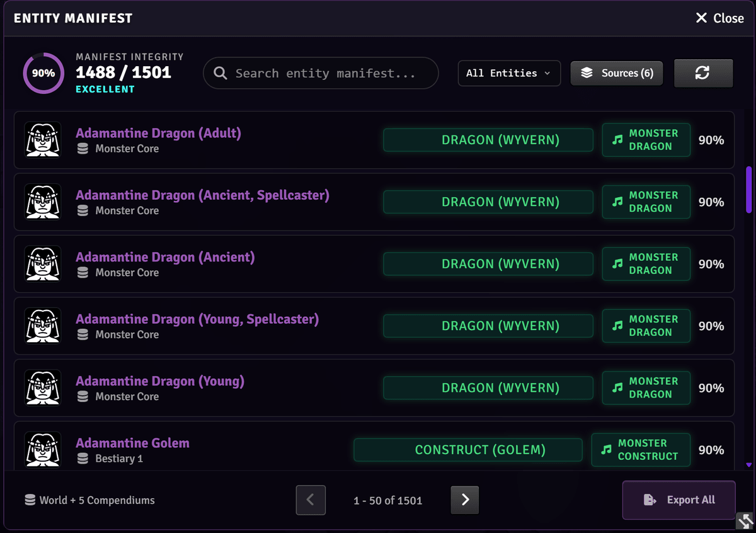Open the All Entities filter dropdown

point(509,73)
